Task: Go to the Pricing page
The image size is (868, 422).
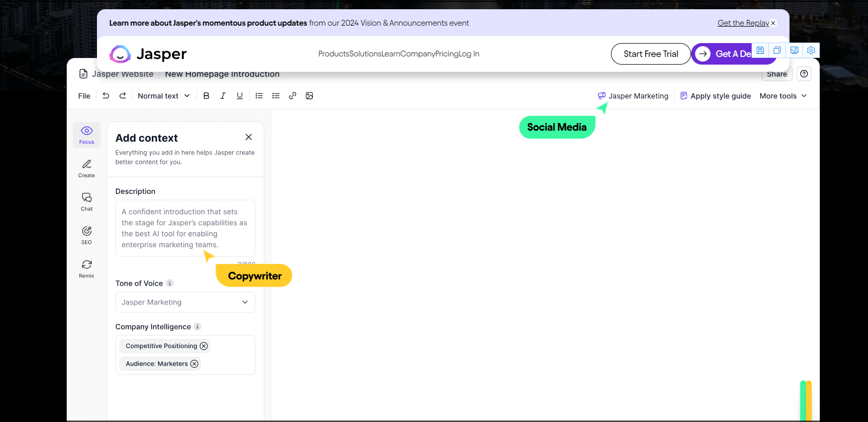Action: click(x=447, y=54)
